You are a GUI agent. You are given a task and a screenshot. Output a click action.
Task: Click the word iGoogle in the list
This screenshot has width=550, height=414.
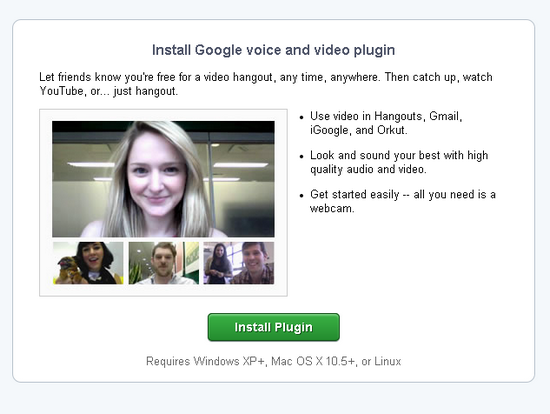(329, 131)
